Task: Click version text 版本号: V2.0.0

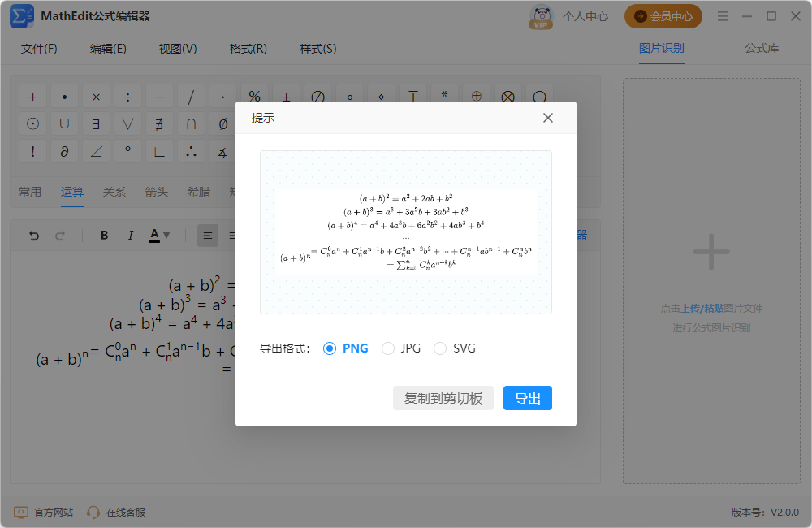Action: [x=765, y=513]
